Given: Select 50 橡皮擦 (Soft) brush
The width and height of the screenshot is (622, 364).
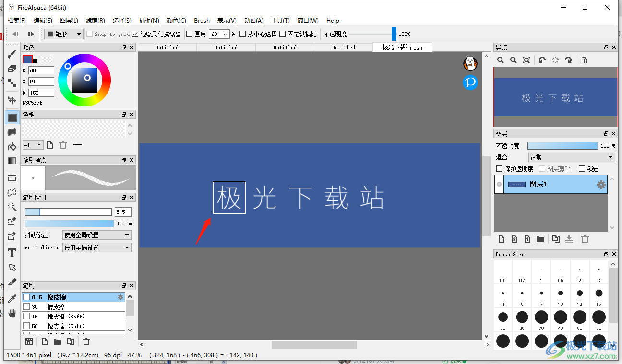Looking at the screenshot, I should coord(73,326).
